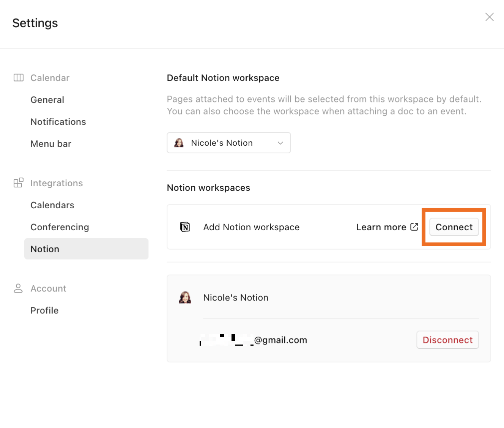Click the Integrations blocks icon
Viewport: 504px width, 428px height.
[19, 183]
